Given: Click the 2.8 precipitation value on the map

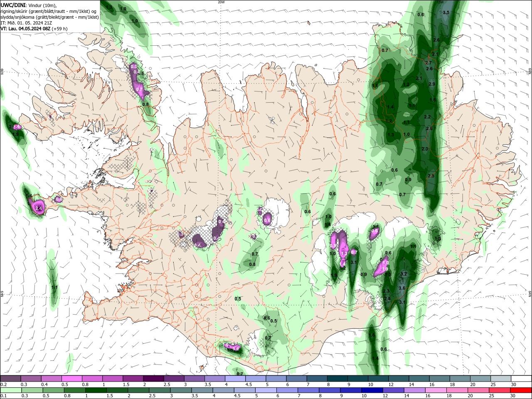Looking at the screenshot, I should click(x=387, y=298).
